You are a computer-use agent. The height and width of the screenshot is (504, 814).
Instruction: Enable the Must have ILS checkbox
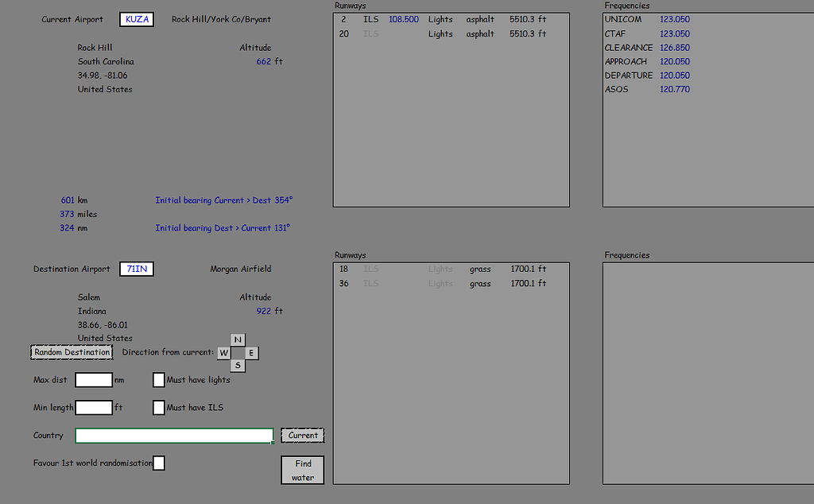point(158,406)
